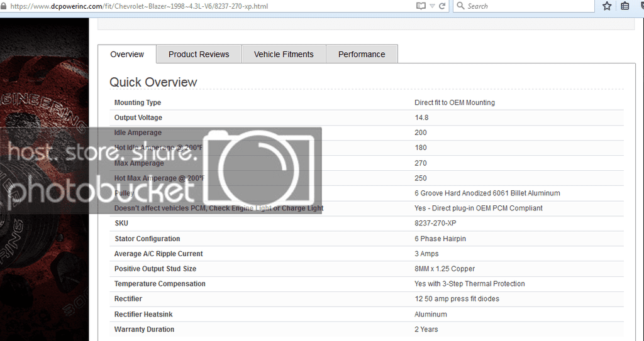Click the Temperature Compensation label
Viewport: 644px width, 341px height.
point(160,284)
